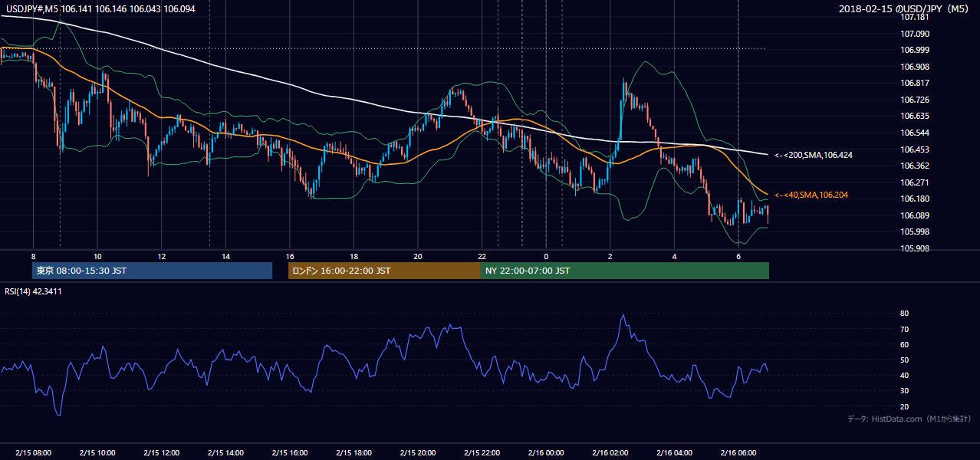Select the 200 SMA 106.424 label
The image size is (980, 460).
[813, 155]
